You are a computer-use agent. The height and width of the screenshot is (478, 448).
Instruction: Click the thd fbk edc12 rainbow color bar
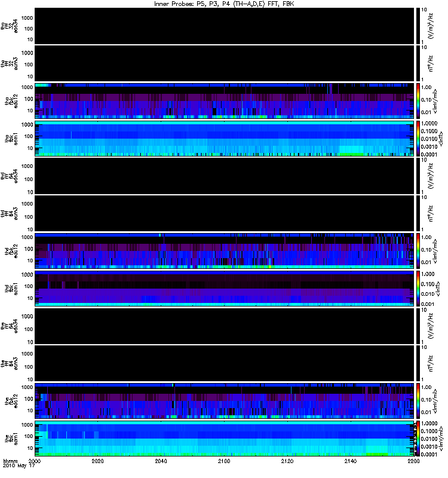click(x=418, y=251)
